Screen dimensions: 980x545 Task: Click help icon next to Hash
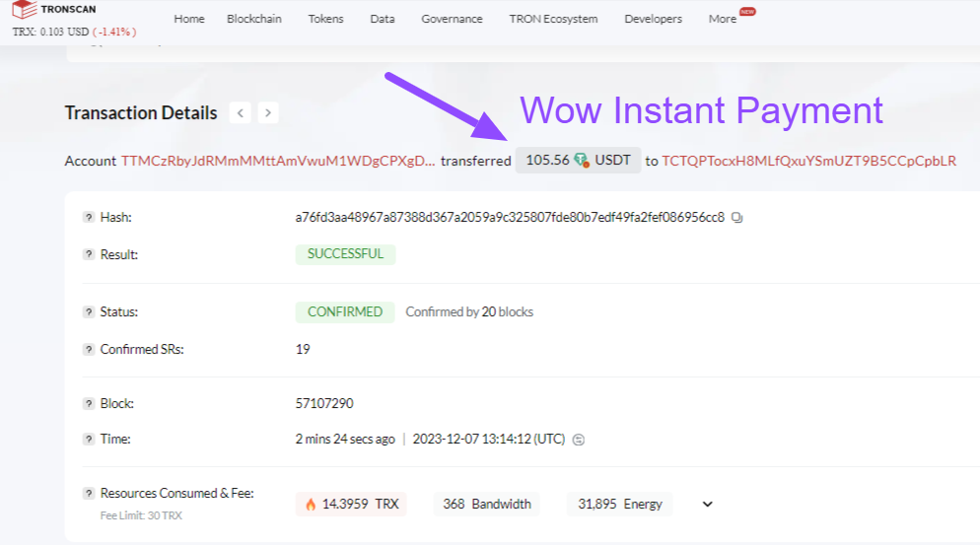pos(89,218)
